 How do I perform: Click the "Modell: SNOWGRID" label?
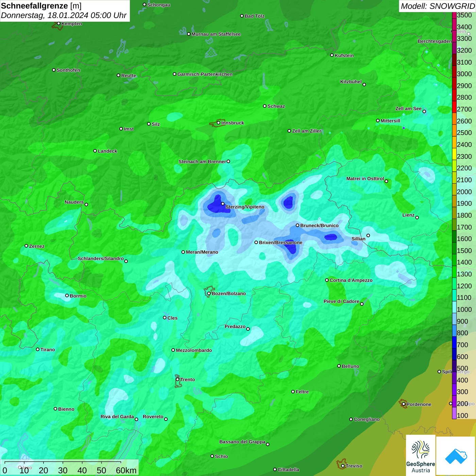click(438, 6)
